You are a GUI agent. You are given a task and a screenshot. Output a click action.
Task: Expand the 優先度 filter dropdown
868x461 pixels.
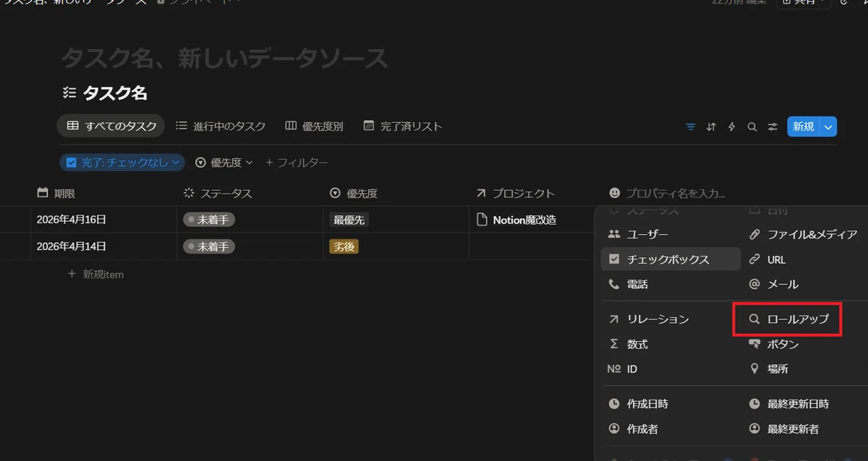pos(225,163)
